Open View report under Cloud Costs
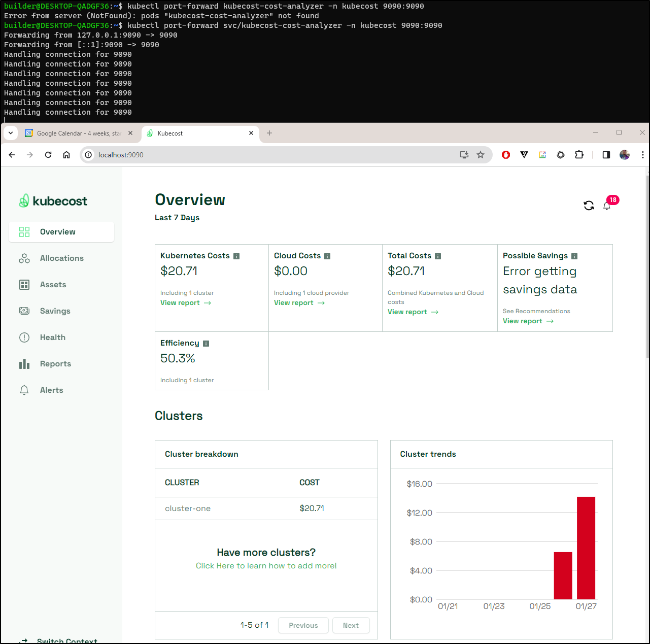 [x=299, y=303]
